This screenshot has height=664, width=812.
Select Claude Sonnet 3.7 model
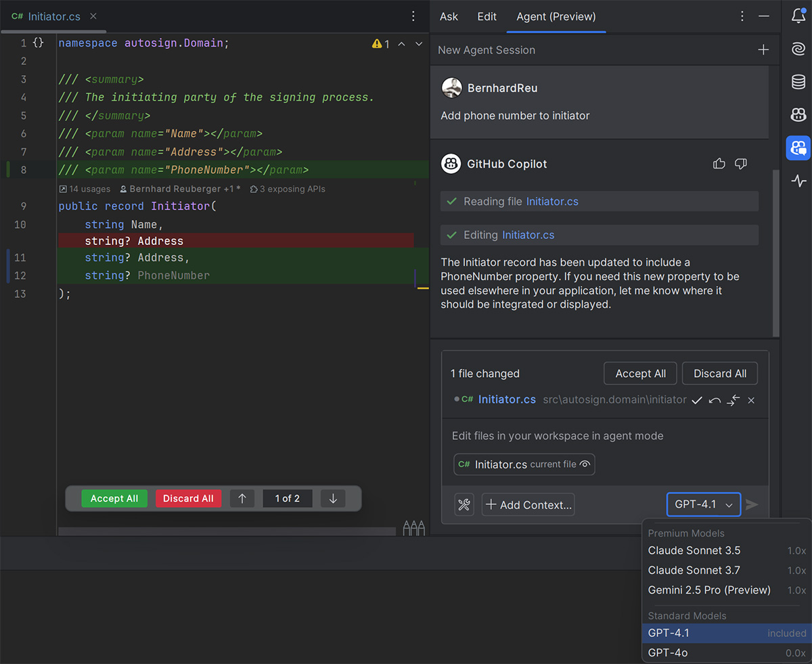tap(727, 570)
